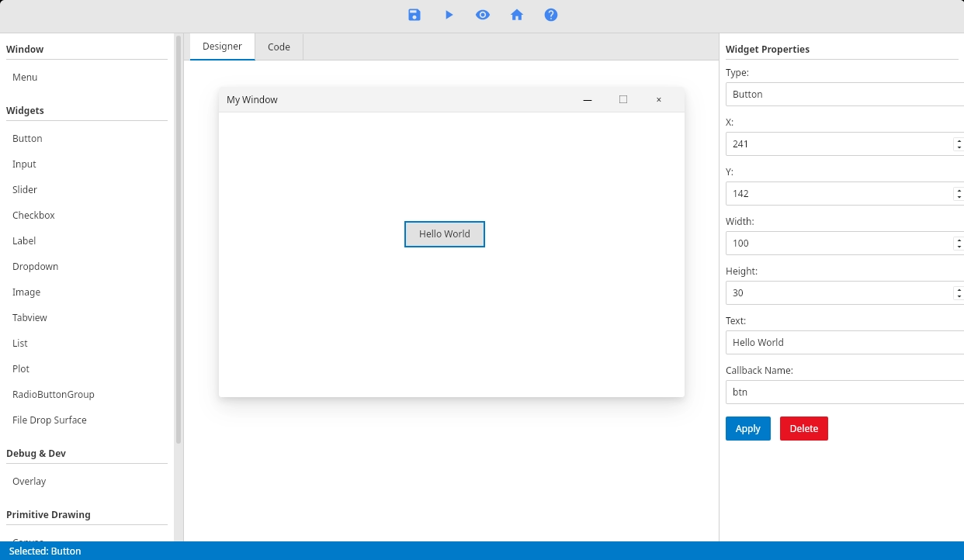The width and height of the screenshot is (964, 560).
Task: Choose Checkbox in the Widgets list
Action: 33,216
